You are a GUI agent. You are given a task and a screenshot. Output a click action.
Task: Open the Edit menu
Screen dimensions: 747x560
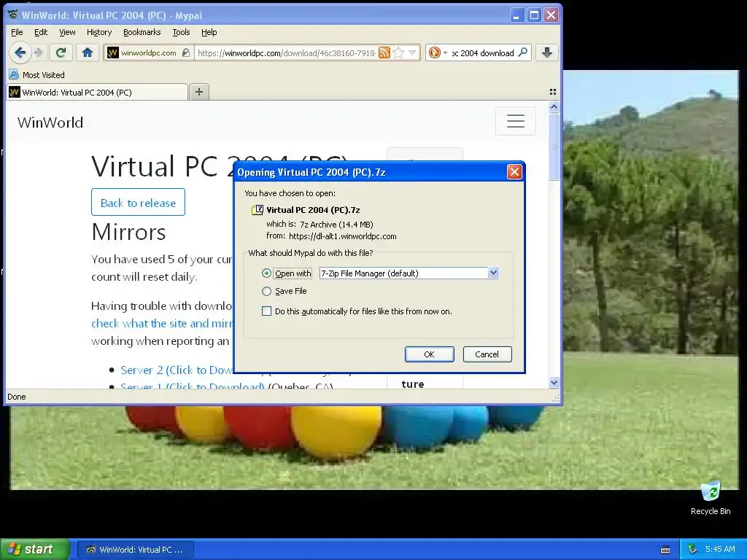click(x=41, y=32)
